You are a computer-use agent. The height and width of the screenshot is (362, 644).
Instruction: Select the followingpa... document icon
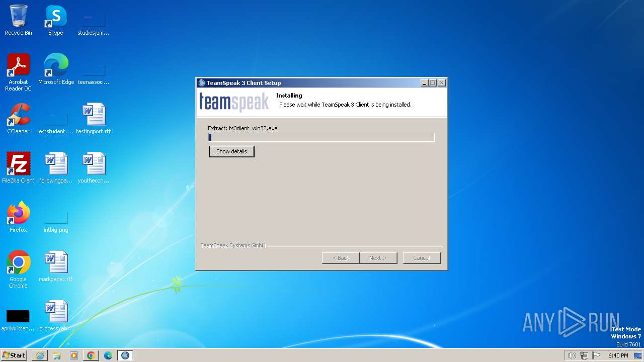point(56,168)
